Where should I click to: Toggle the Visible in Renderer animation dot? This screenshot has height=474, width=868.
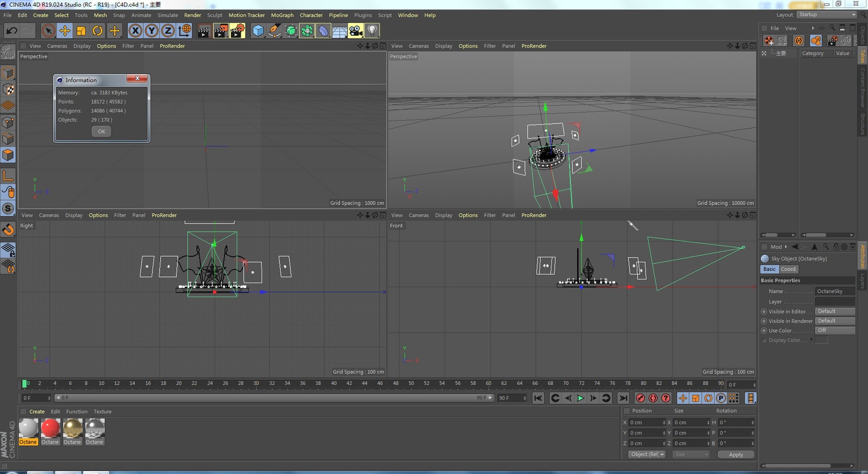click(764, 321)
